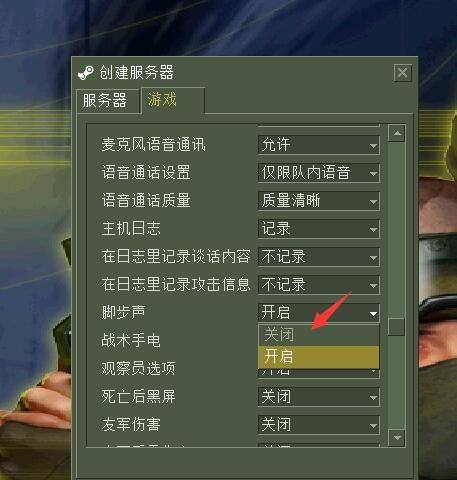Choose 开启 in the open list
Viewport: 457px width, 480px height.
[319, 356]
